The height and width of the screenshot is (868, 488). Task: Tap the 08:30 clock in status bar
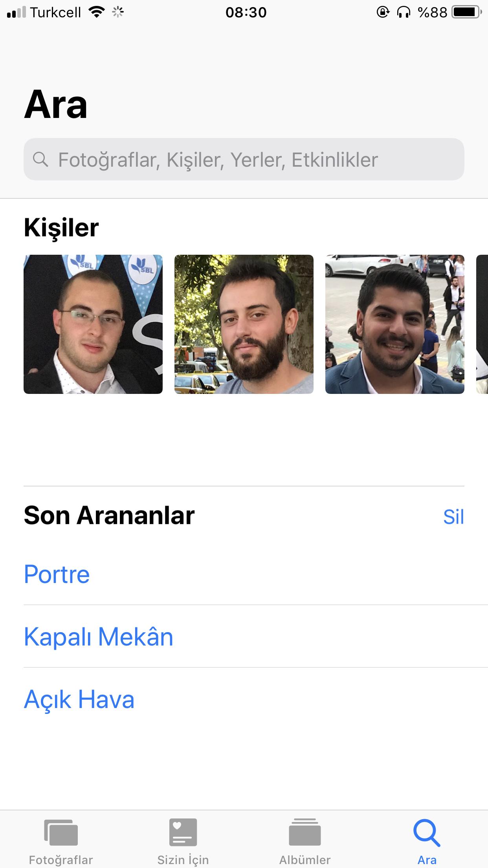tap(246, 13)
